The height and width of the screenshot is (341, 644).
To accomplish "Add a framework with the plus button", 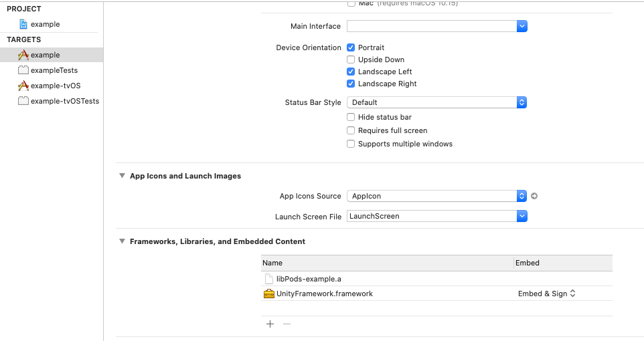I will click(x=270, y=324).
